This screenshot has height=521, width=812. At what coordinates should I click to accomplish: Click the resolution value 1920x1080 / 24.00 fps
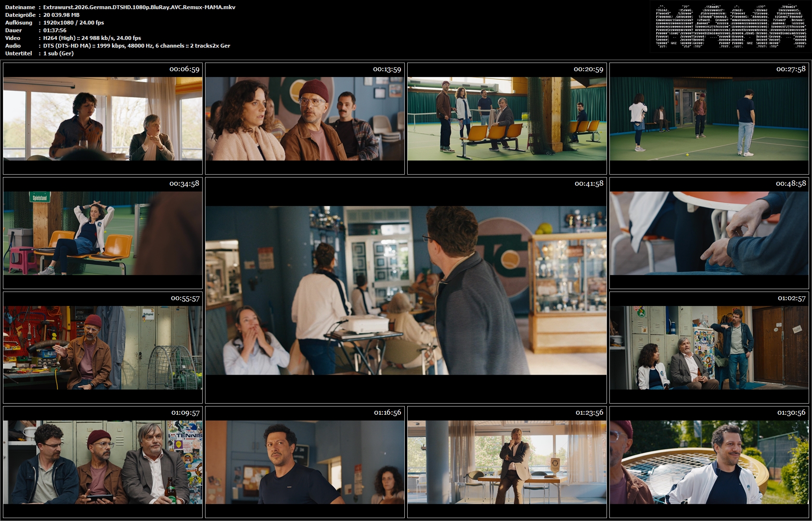74,23
